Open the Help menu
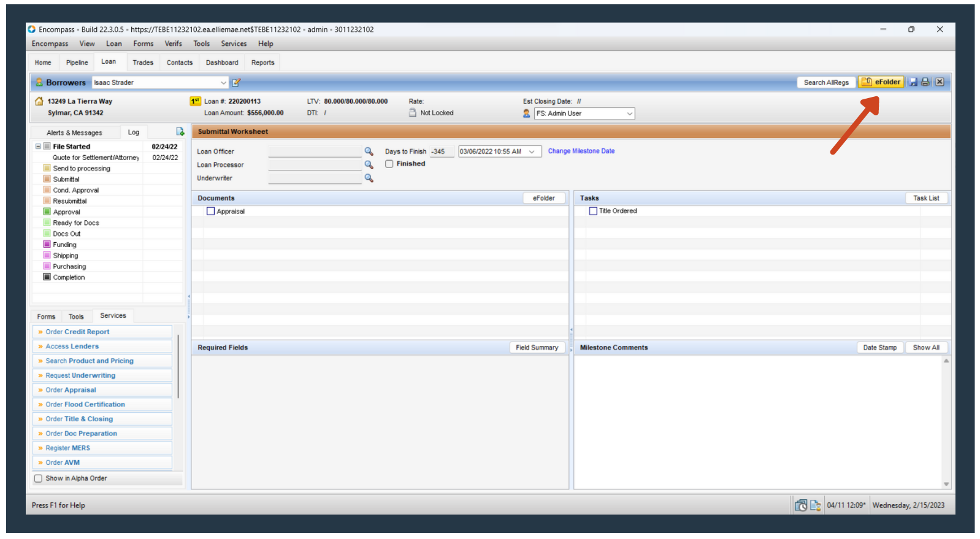980x539 pixels. 266,44
